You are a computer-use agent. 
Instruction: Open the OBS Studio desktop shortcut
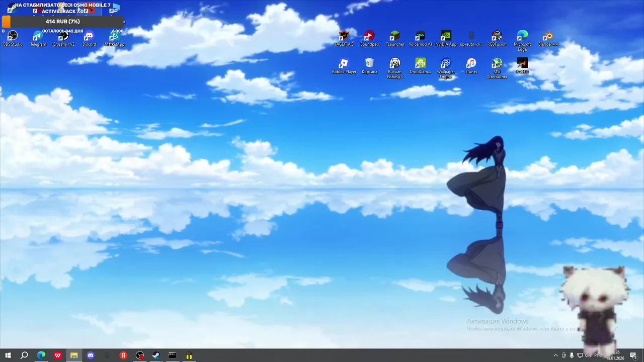pyautogui.click(x=13, y=38)
